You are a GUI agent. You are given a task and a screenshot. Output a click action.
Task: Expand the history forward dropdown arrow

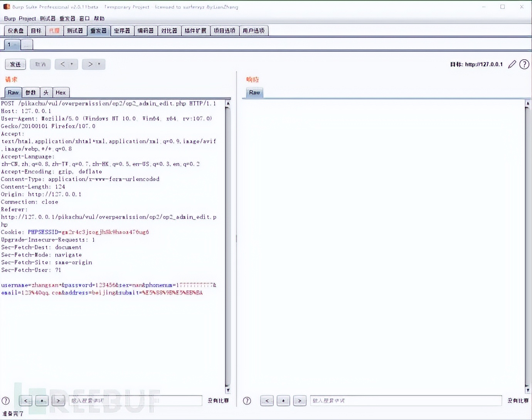tap(99, 64)
